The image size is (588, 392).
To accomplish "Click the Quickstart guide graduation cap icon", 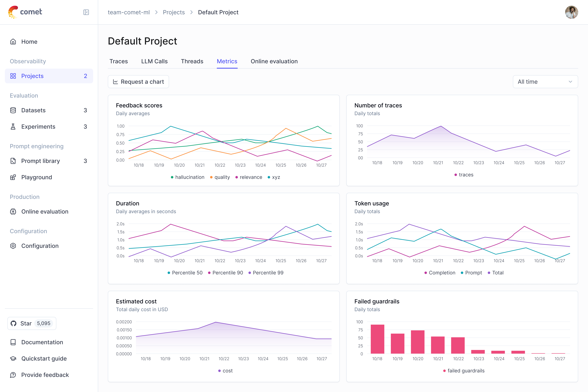I will click(x=13, y=359).
